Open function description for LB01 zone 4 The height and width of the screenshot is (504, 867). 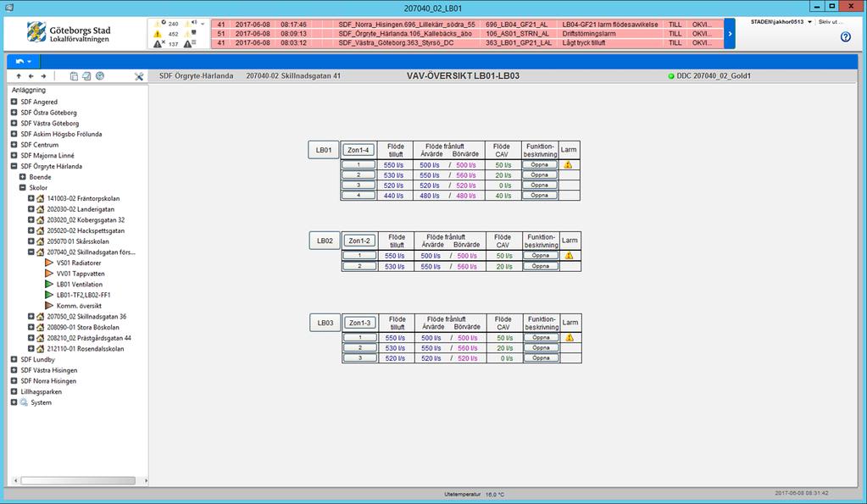(x=540, y=195)
